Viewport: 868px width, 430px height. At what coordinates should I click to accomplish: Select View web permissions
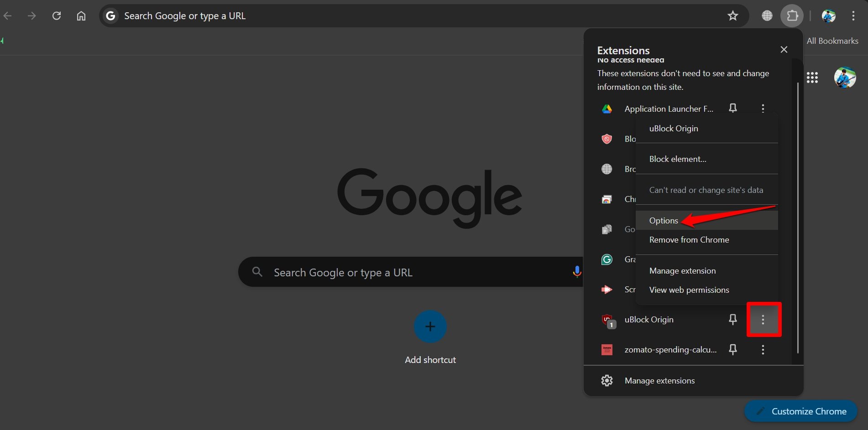[x=707, y=290]
